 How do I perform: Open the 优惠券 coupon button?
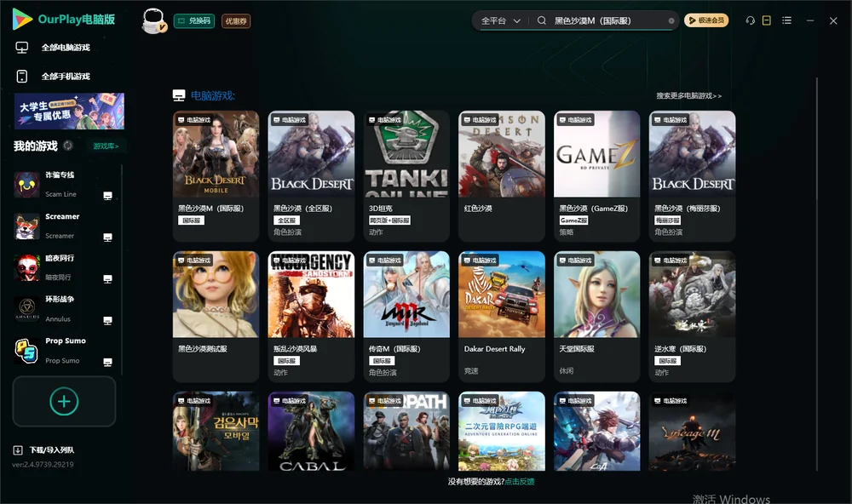click(236, 21)
